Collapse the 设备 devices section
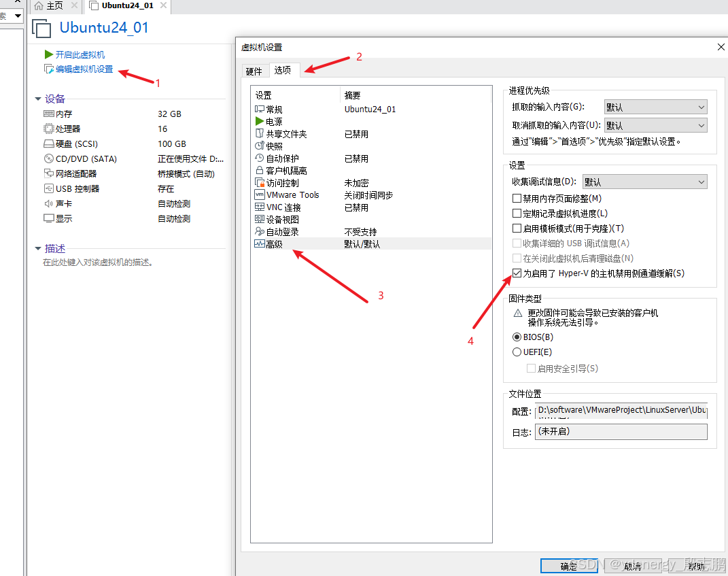Screen dimensions: 728x576 coord(38,99)
